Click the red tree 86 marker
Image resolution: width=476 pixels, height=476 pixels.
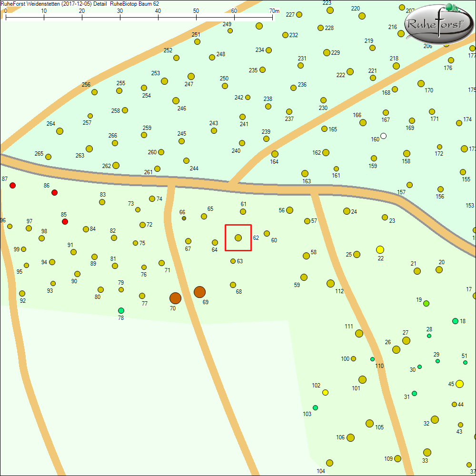[x=55, y=192]
